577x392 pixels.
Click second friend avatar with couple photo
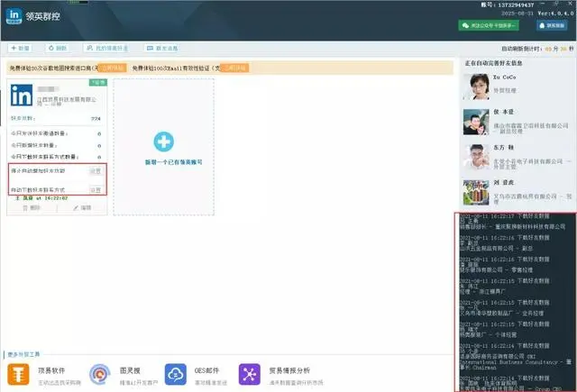[476, 122]
